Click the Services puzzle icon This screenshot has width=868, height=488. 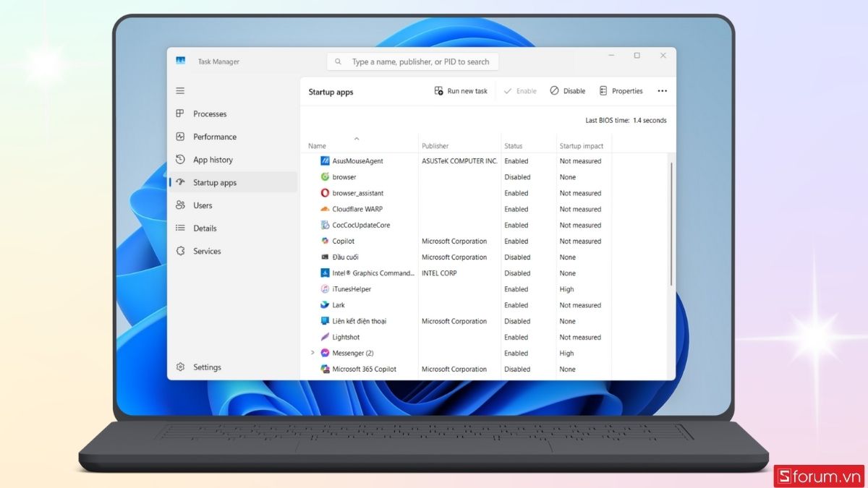coord(180,251)
